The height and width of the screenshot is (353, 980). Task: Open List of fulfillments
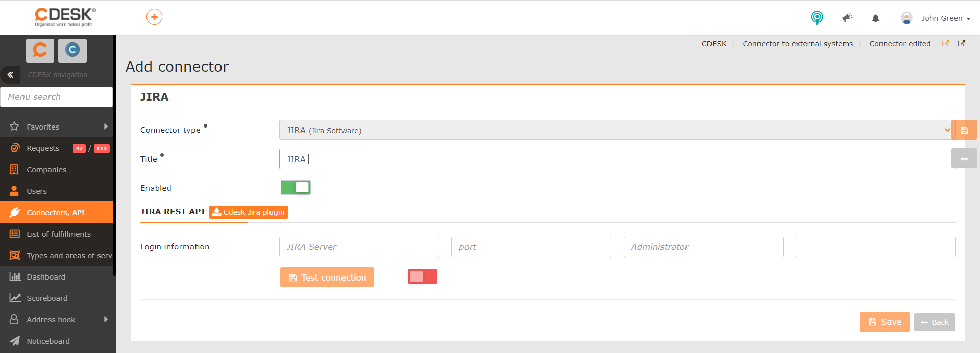coord(56,234)
